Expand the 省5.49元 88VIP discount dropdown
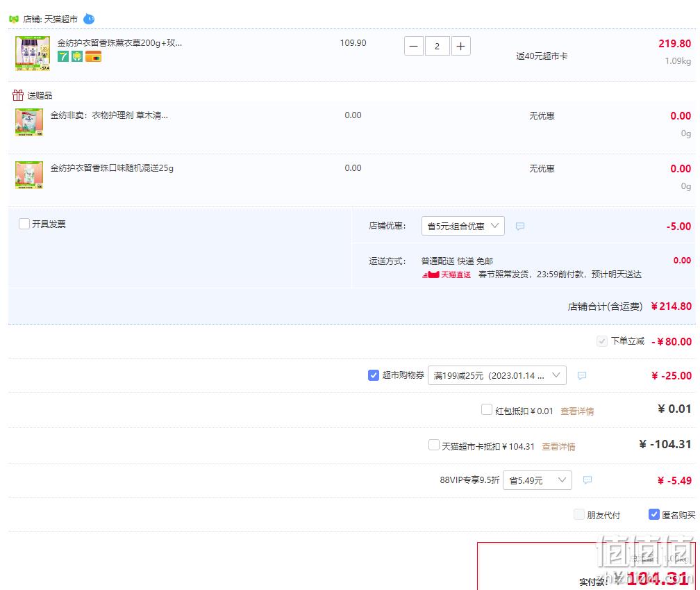The image size is (700, 590). 537,480
